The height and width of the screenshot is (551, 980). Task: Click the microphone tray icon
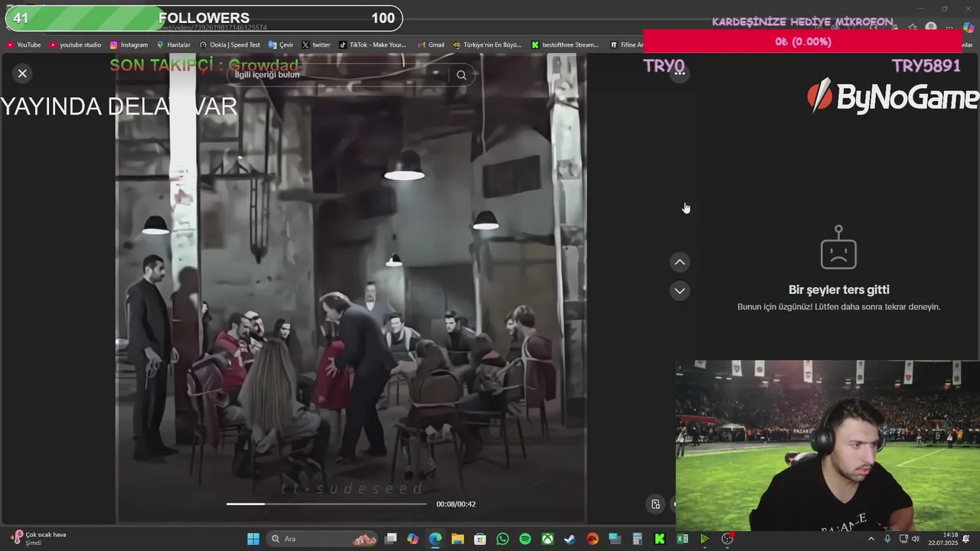pos(887,539)
